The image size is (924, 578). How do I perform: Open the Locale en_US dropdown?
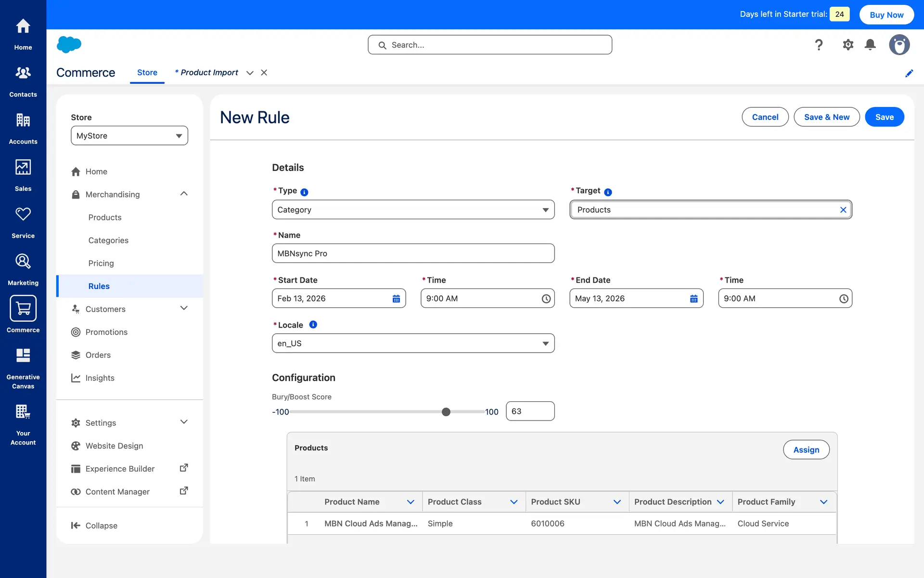point(413,343)
